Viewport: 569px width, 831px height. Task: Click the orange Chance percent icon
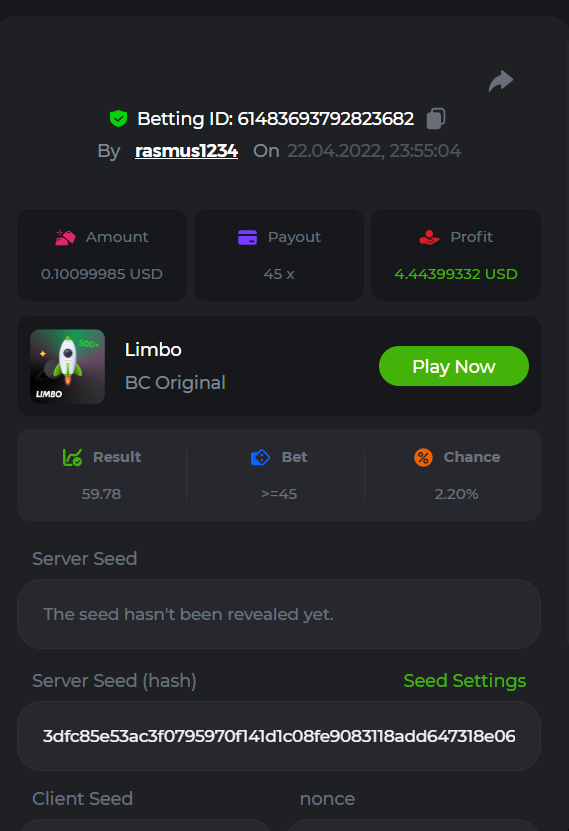[423, 457]
